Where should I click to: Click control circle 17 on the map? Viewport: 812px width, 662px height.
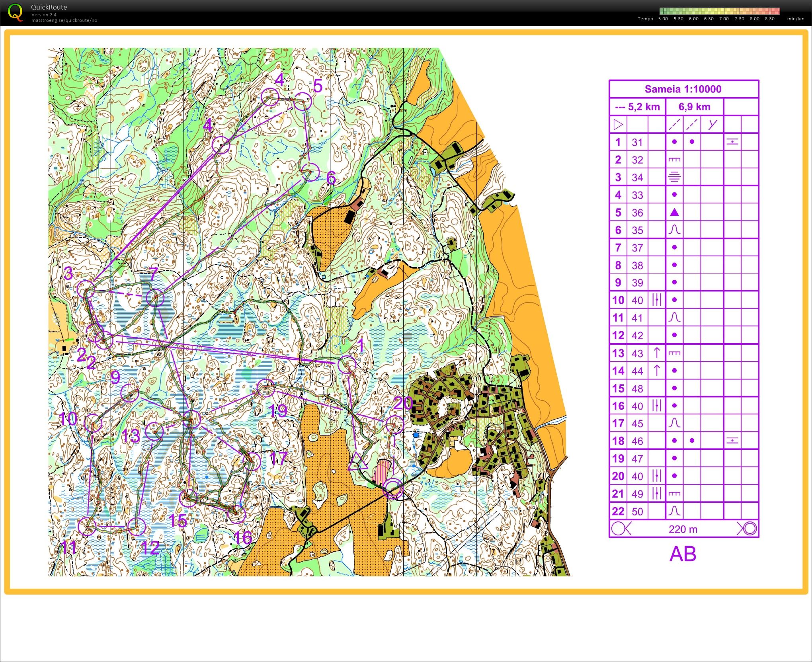(x=252, y=461)
